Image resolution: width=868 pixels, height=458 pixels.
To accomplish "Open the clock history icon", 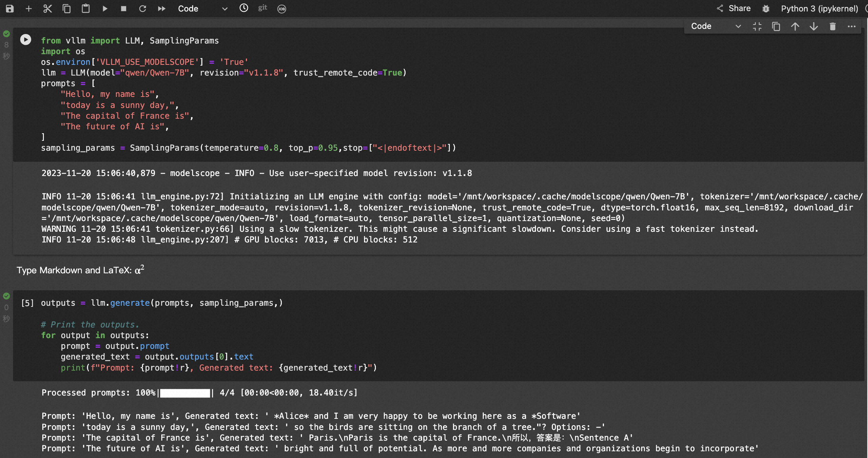I will [244, 8].
